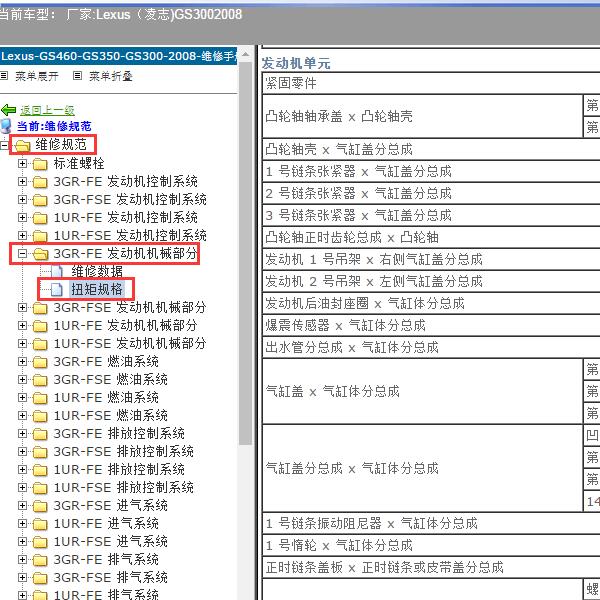Click the 1UR-FSE 进气系统 folder icon
The image size is (600, 600).
click(x=40, y=542)
